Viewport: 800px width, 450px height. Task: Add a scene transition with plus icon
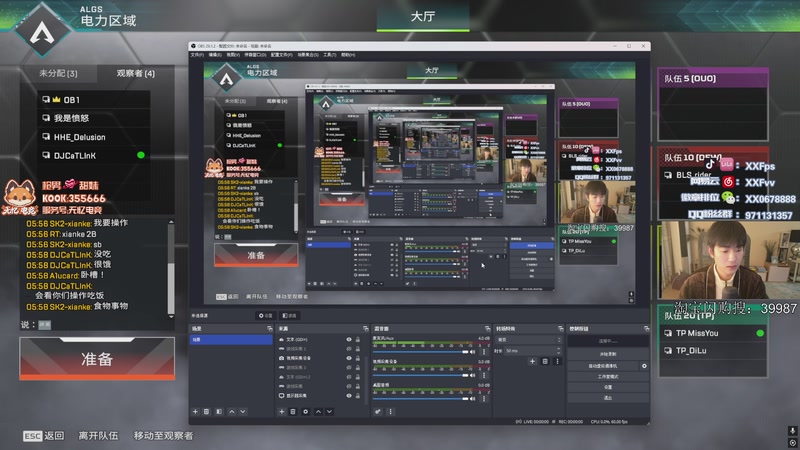[532, 361]
